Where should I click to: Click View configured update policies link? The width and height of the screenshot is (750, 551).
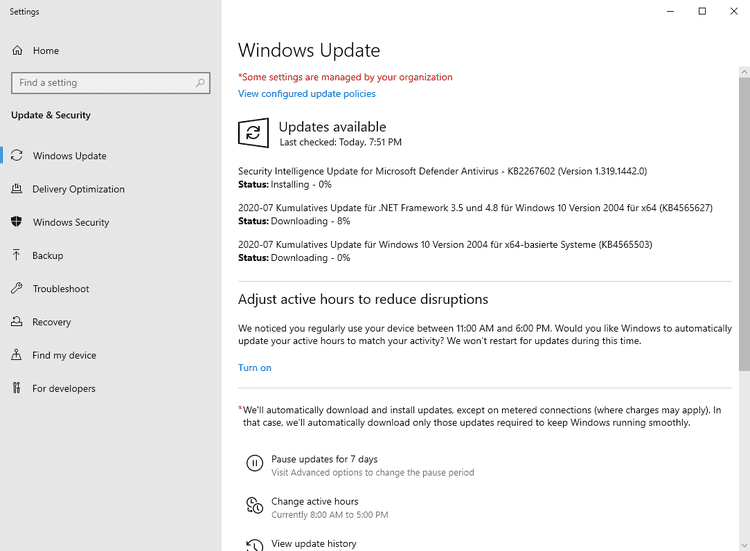(307, 94)
